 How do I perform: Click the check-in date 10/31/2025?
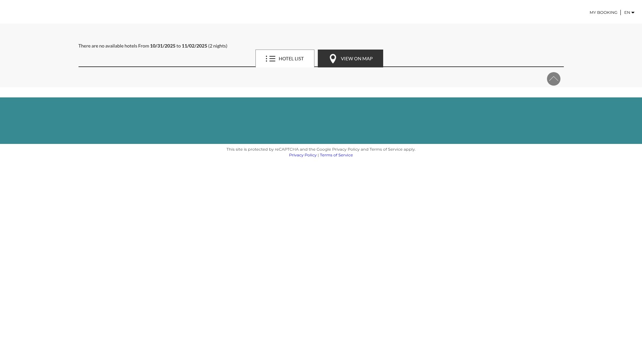pos(163,46)
